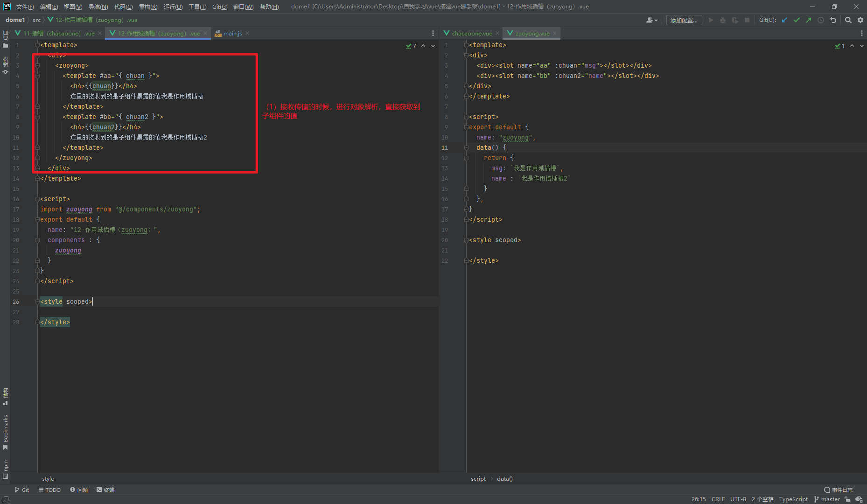Screen dimensions: 867x504
Task: Close the chacaoone.vue tab in right editor
Action: point(497,33)
